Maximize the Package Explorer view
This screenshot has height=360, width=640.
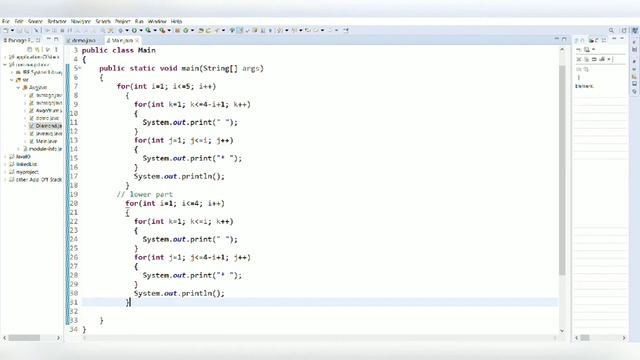pyautogui.click(x=56, y=40)
